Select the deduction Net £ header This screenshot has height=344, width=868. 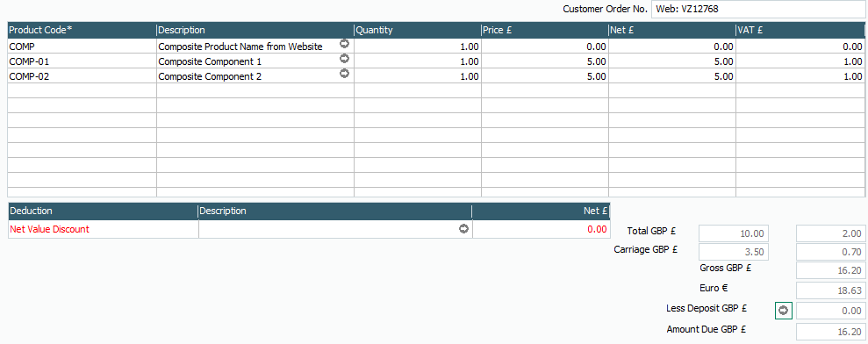541,211
